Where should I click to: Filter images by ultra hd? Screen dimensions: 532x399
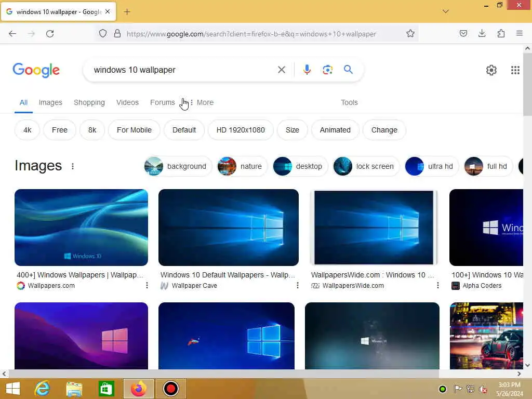[x=432, y=166]
